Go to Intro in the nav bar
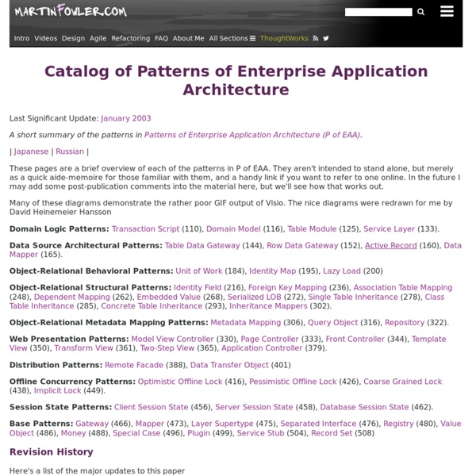The image size is (476, 476). tap(22, 38)
